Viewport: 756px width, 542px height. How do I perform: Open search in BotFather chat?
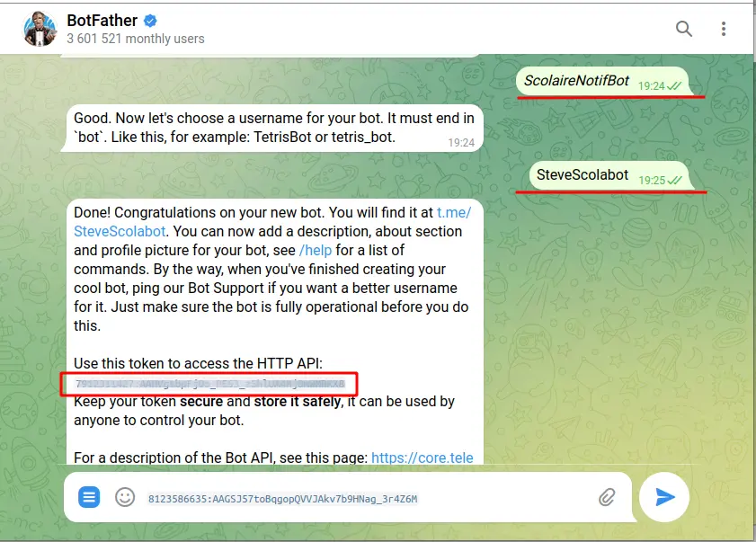click(684, 29)
